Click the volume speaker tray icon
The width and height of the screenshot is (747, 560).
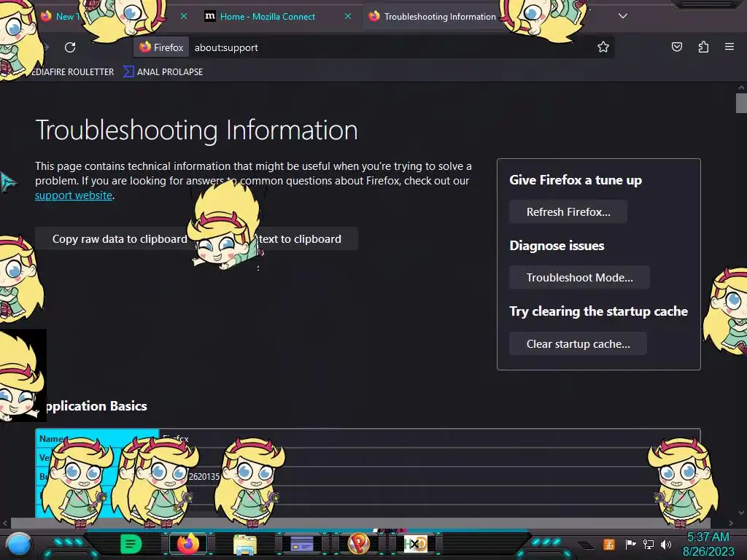(x=665, y=544)
